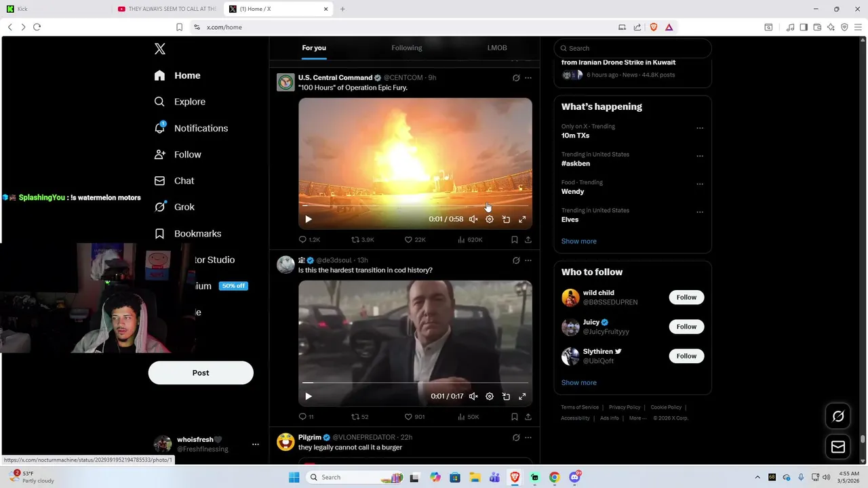Repost the CENTCOM post

362,239
